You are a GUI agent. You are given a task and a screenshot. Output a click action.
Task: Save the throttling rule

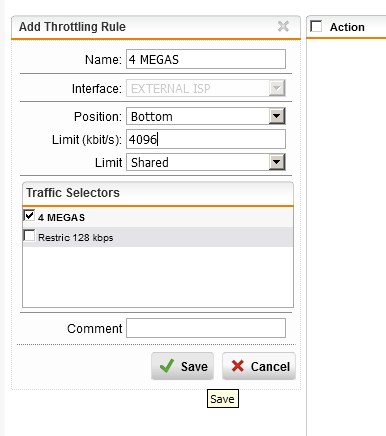tap(182, 366)
